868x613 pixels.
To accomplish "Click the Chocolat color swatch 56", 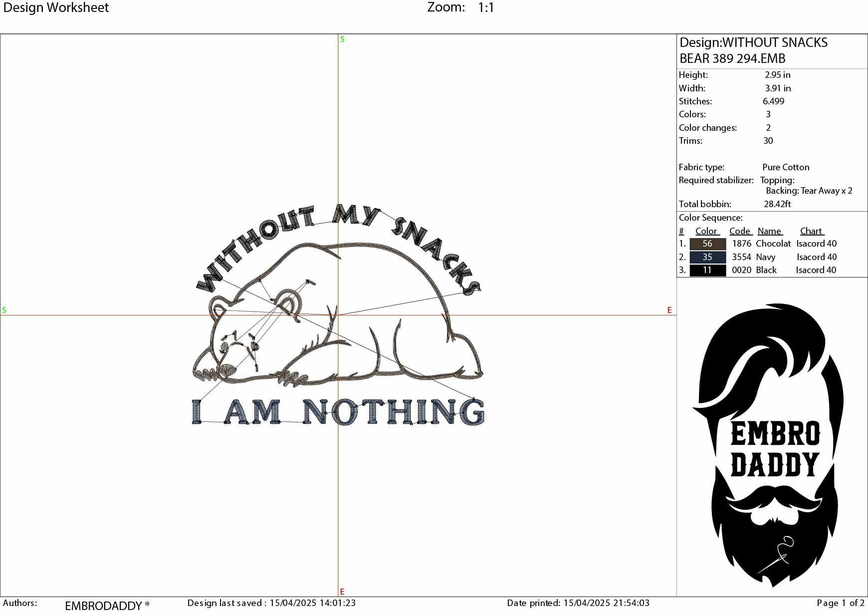I will pyautogui.click(x=707, y=244).
